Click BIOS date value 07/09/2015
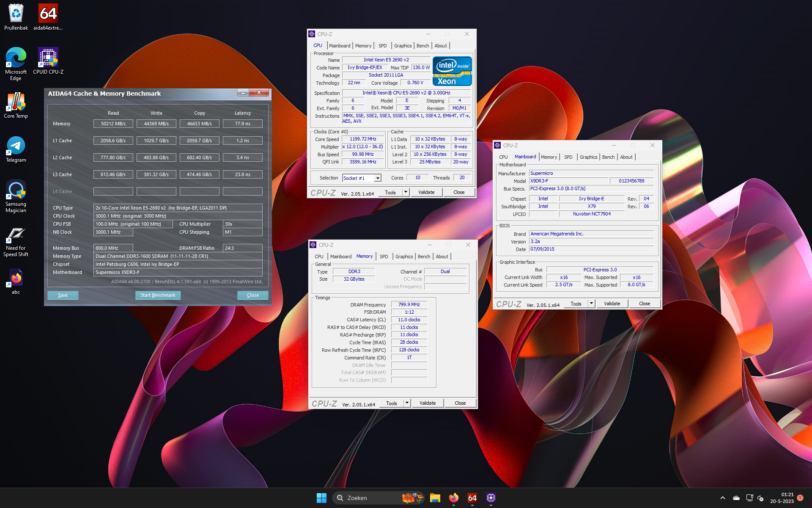The width and height of the screenshot is (812, 508). (591, 249)
